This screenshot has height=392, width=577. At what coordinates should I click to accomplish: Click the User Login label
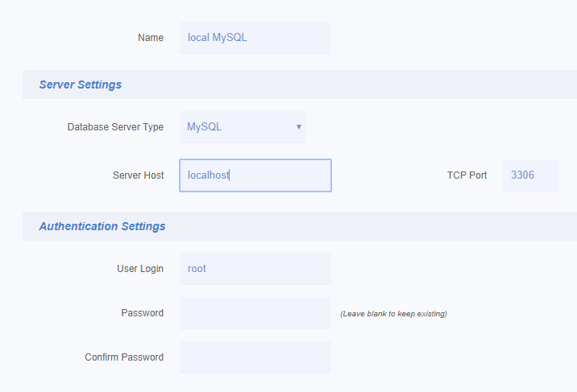click(x=140, y=269)
